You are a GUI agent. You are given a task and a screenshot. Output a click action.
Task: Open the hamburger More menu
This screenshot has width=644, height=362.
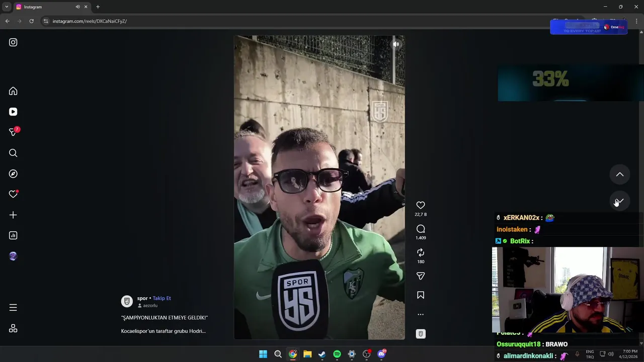point(13,307)
